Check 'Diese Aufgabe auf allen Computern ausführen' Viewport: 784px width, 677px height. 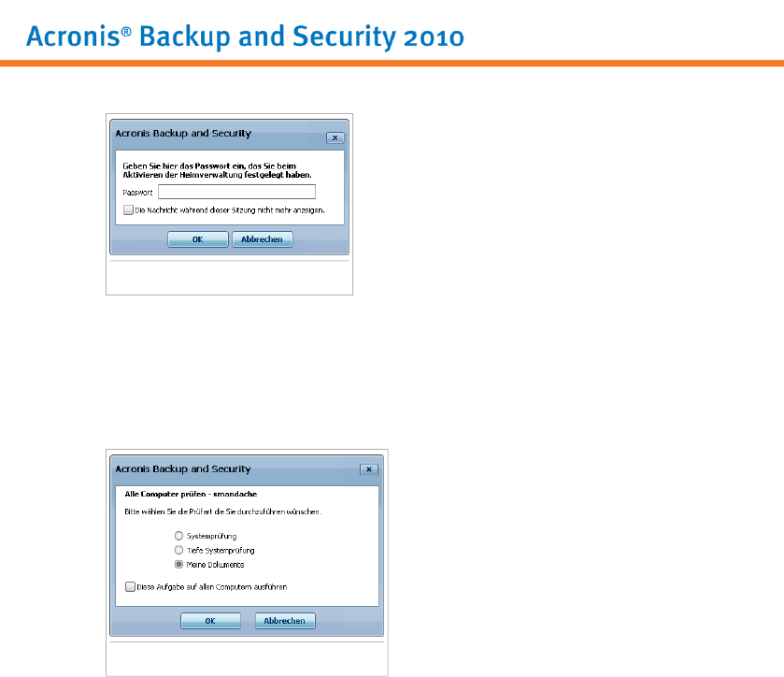point(130,587)
